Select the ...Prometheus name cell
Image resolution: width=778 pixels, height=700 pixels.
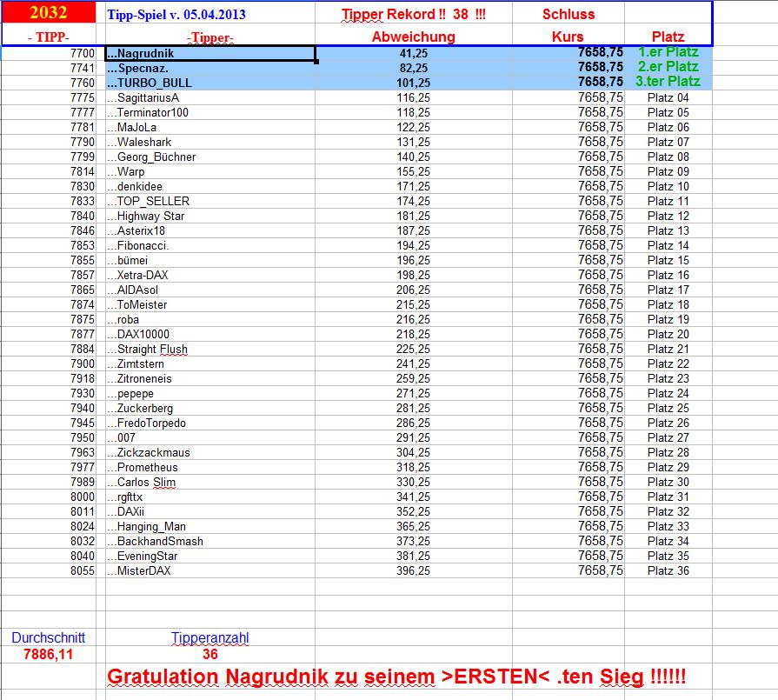click(x=210, y=467)
